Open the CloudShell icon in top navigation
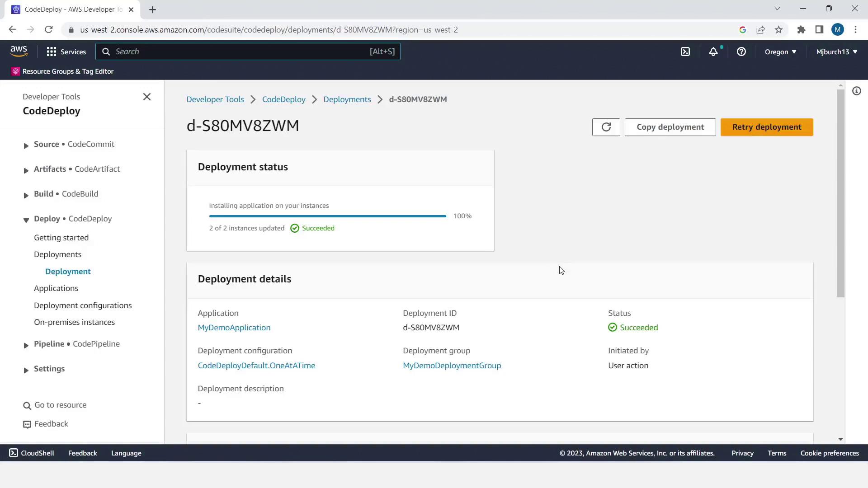This screenshot has height=488, width=868. (685, 52)
